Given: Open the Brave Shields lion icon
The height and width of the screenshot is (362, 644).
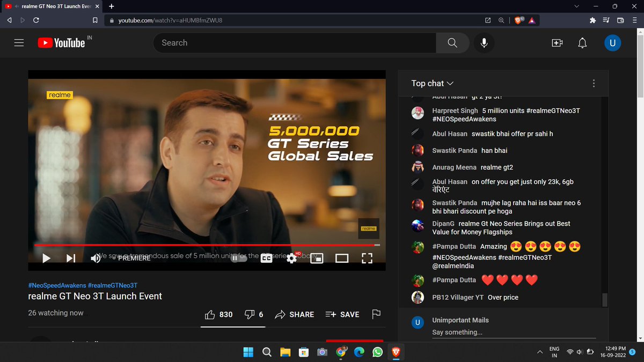Looking at the screenshot, I should point(519,20).
